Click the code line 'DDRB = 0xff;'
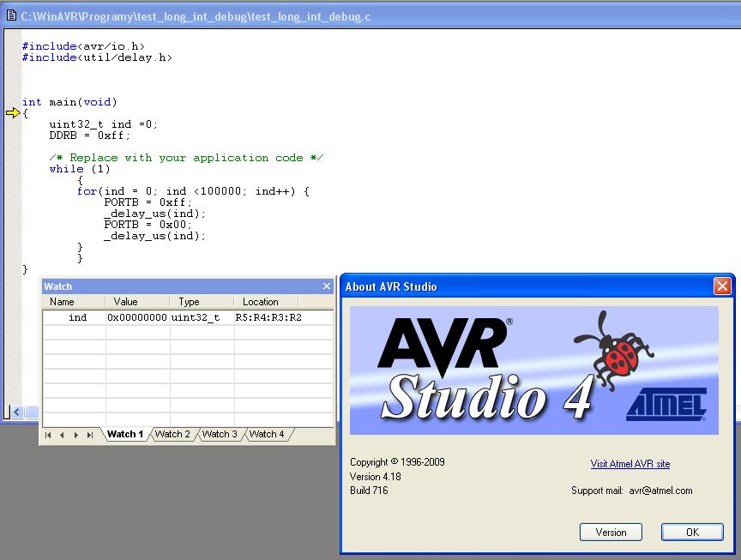The width and height of the screenshot is (741, 560). tap(89, 135)
